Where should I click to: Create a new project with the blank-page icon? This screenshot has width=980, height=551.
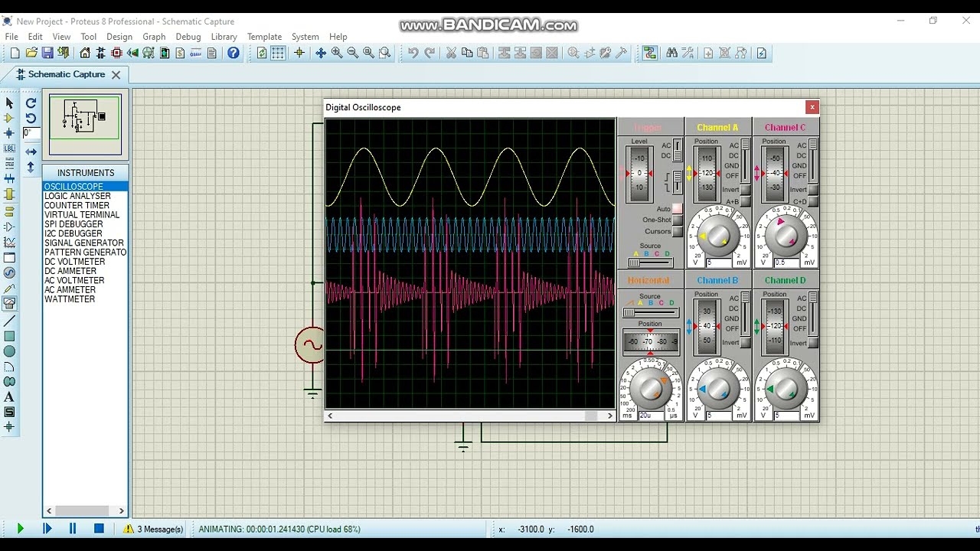click(15, 53)
